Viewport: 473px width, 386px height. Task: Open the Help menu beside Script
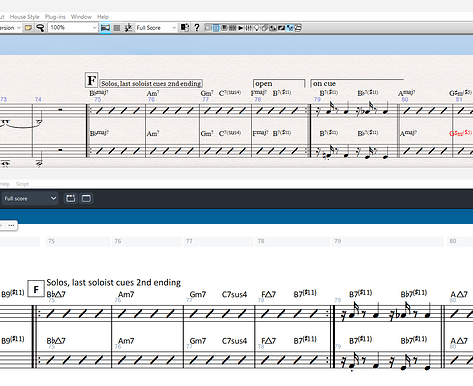(x=5, y=184)
